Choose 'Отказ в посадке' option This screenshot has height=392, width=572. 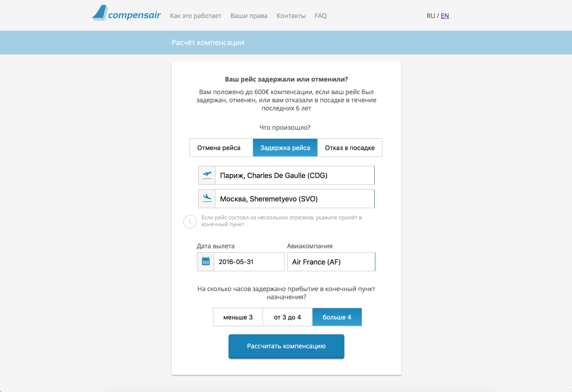[350, 148]
